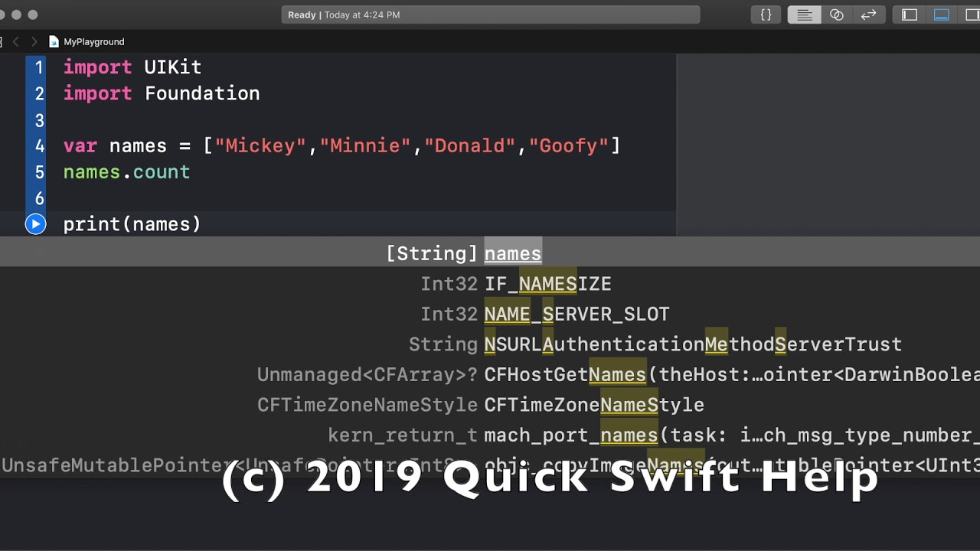Choose the IF_NAMESIZE suggestion
Screen dimensions: 980x551
pyautogui.click(x=490, y=284)
